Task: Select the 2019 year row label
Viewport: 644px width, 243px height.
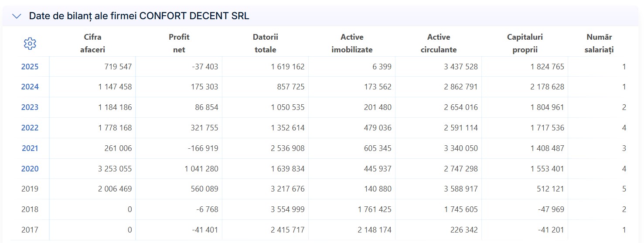Action: pos(30,189)
